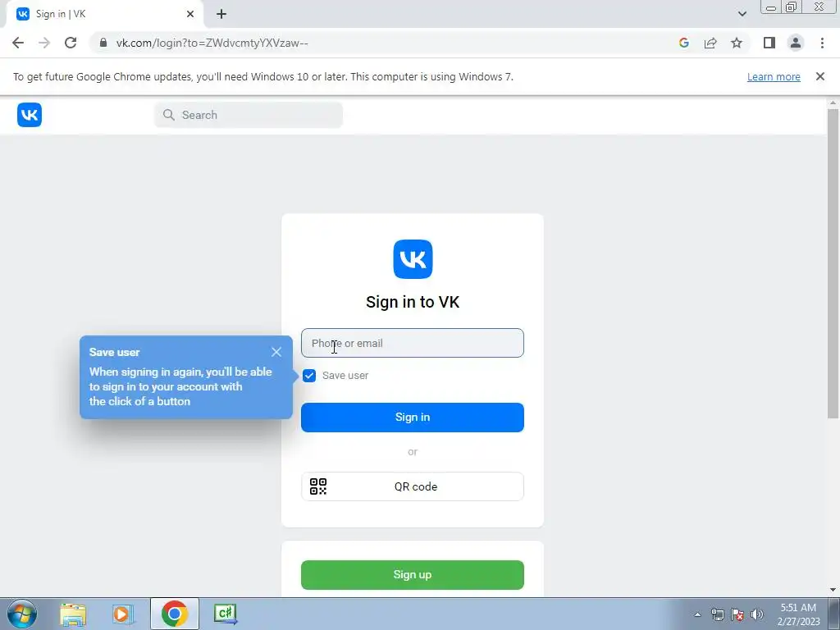Open the Windows Start menu

pyautogui.click(x=22, y=614)
